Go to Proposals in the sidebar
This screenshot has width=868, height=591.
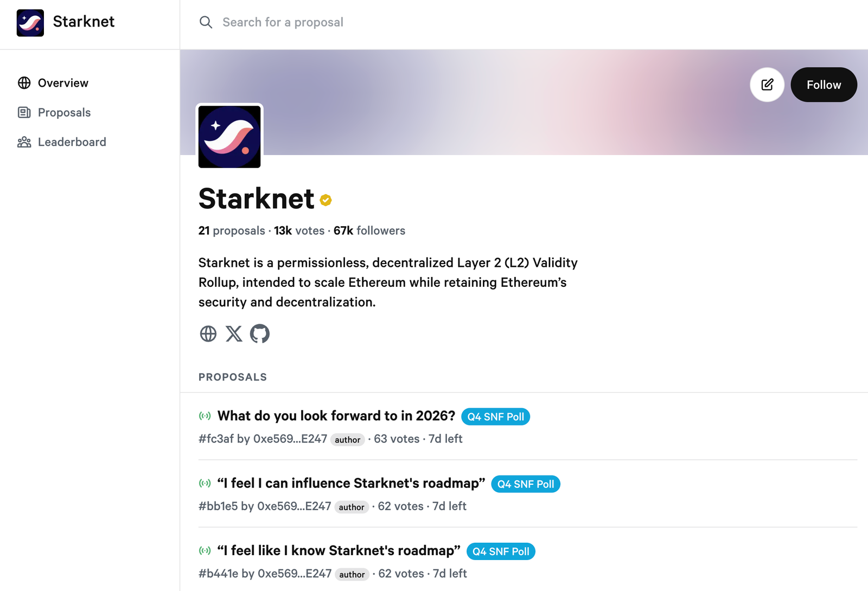click(64, 113)
